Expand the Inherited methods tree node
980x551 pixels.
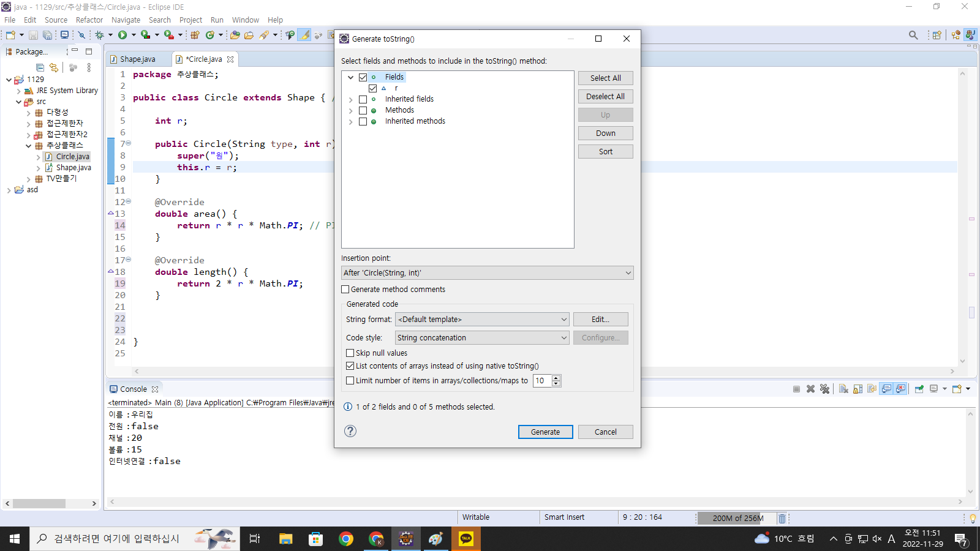350,121
